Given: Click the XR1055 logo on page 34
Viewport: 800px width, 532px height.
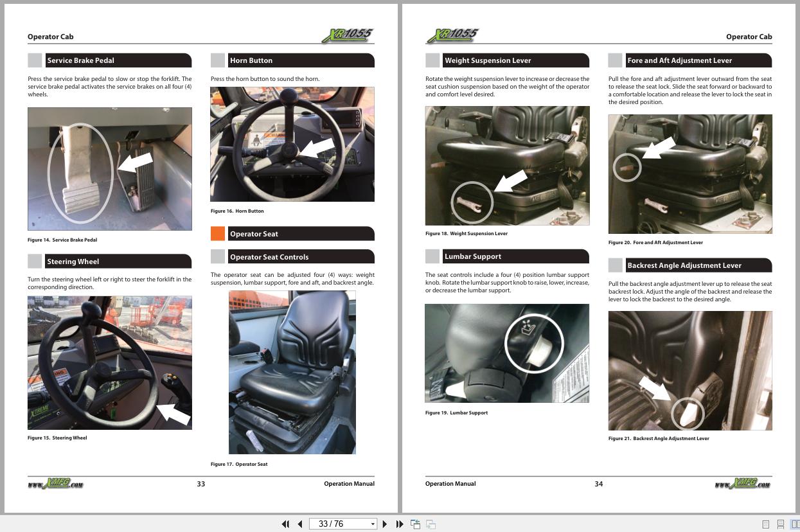Looking at the screenshot, I should (452, 35).
